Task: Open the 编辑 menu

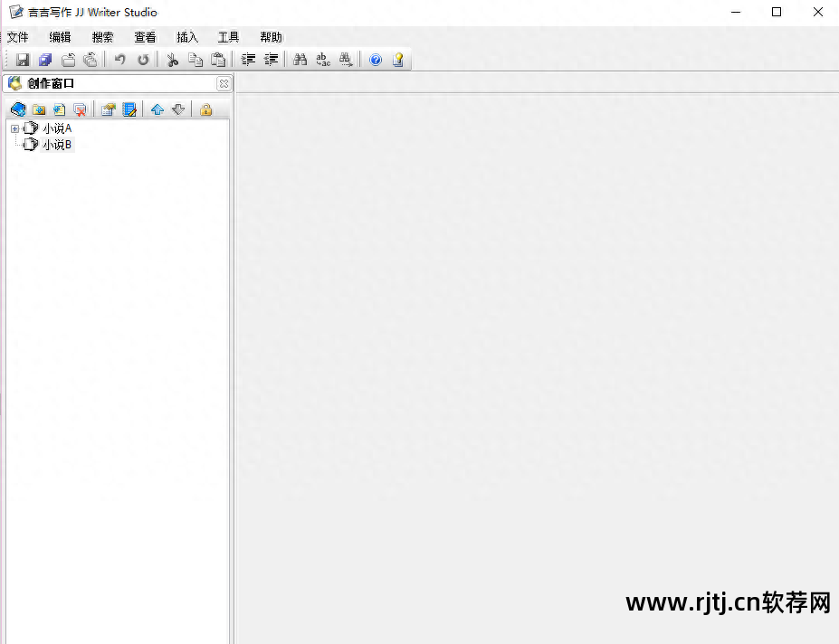Action: tap(60, 37)
